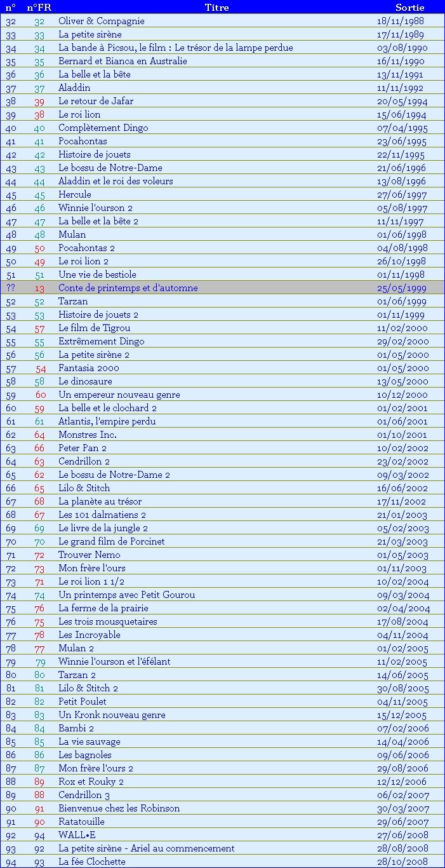Click the 'Histoire de jouets' title dated 22/11/1995
The image size is (445, 868).
[95, 154]
